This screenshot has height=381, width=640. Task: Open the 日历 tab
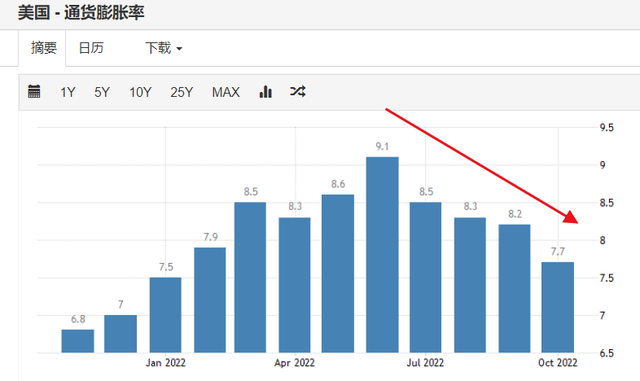[x=91, y=48]
